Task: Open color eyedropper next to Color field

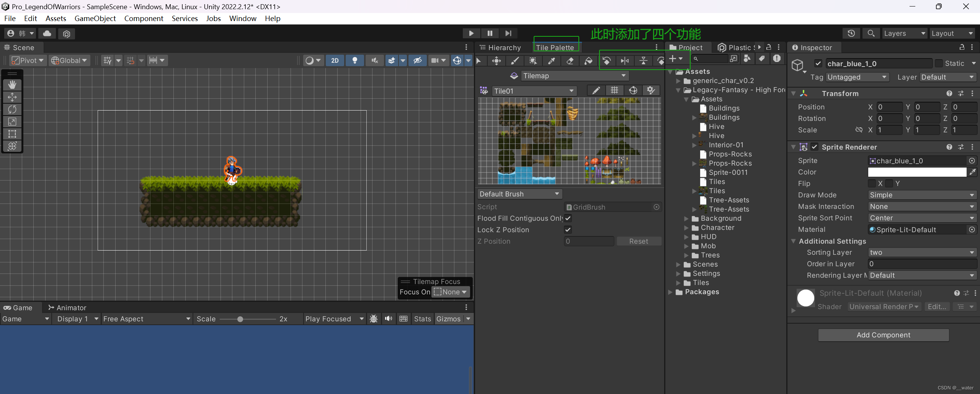Action: [972, 172]
